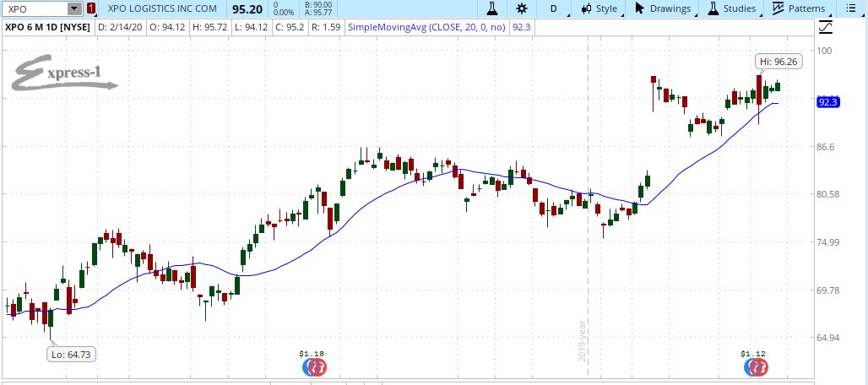Click the $1.12 earnings estimate label
Viewport: 868px width, 385px height.
tap(754, 354)
